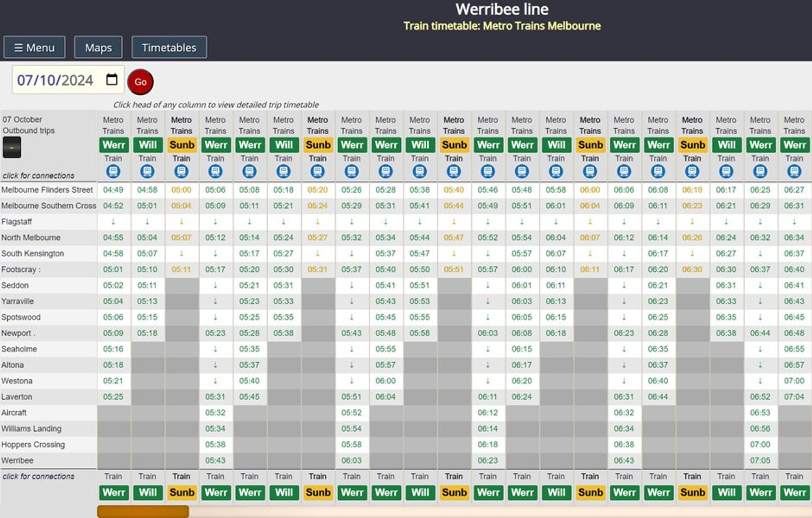Click train icon for the 05:40 Sunbury trip
Image resolution: width=812 pixels, height=518 pixels.
point(454,172)
